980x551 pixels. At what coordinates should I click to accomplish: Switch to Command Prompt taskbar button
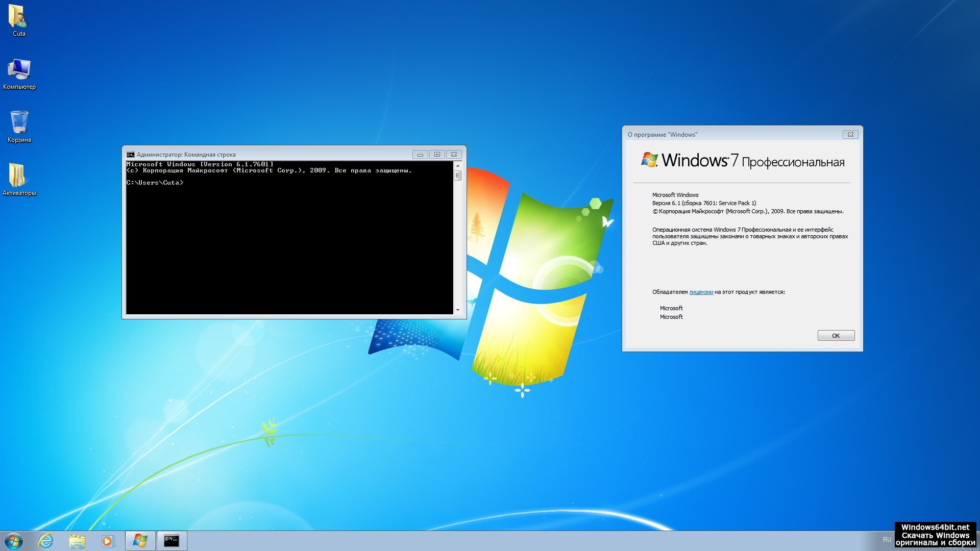171,541
